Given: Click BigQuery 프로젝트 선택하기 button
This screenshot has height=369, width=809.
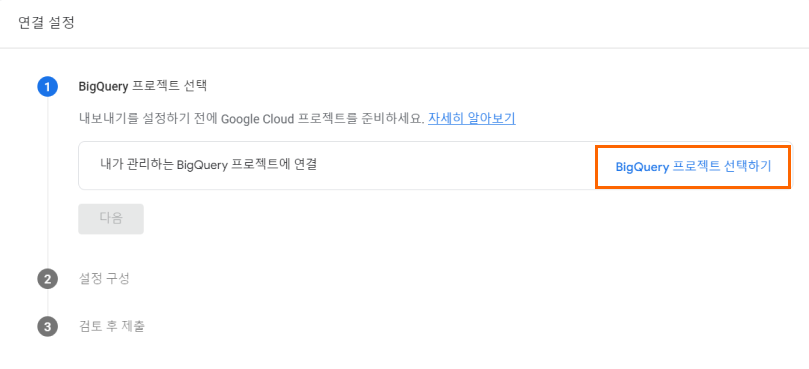Looking at the screenshot, I should [693, 167].
